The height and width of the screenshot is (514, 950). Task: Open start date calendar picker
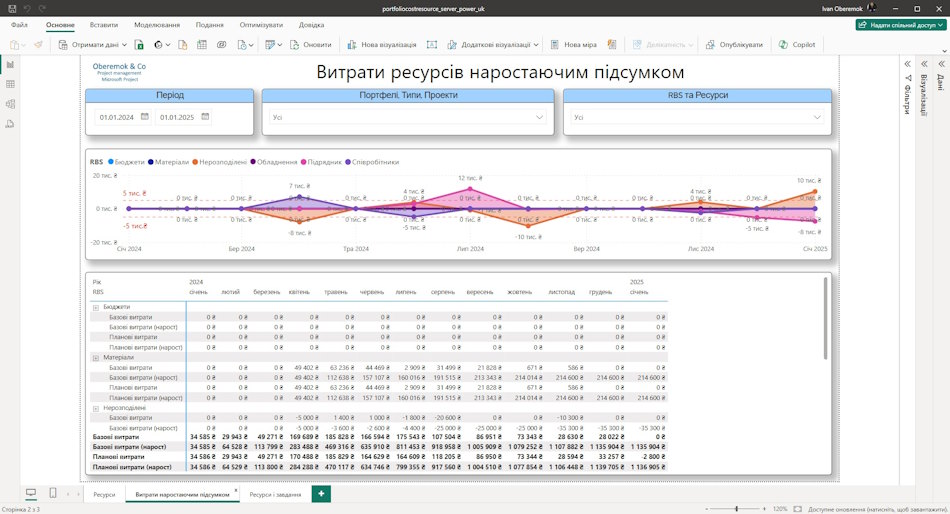145,116
